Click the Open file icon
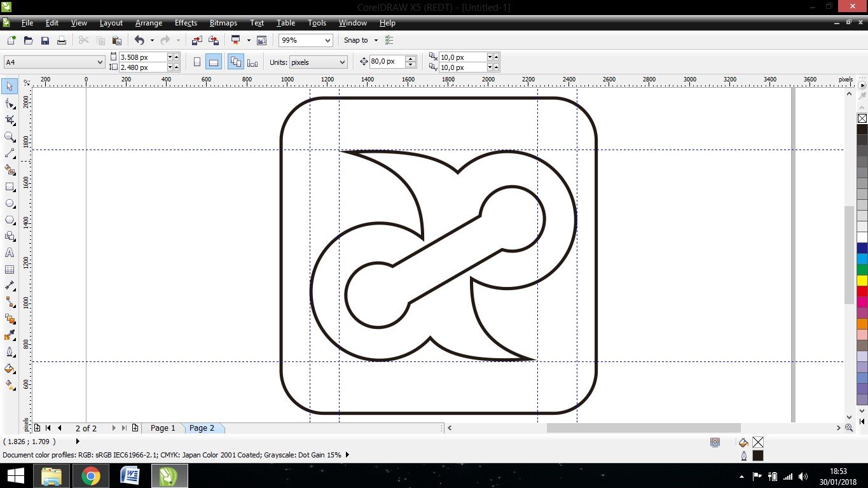This screenshot has width=868, height=488. [x=28, y=40]
